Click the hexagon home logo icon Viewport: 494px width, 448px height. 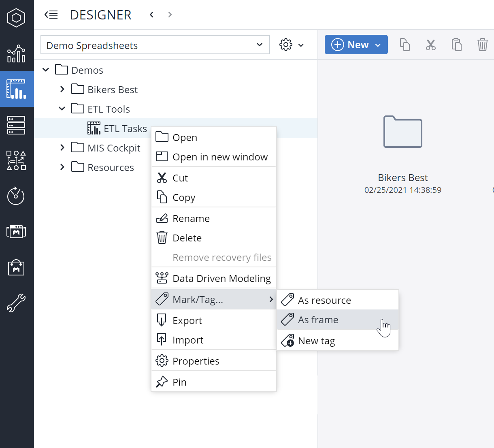point(16,18)
